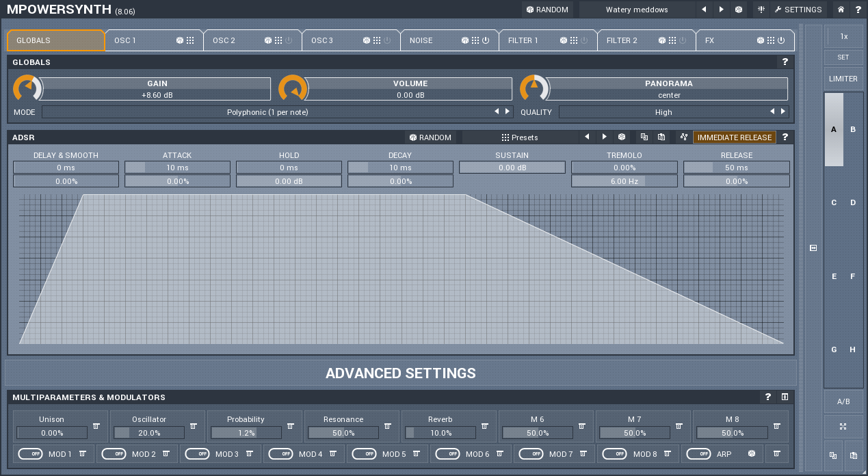
Task: Toggle OSC 2 power button
Action: point(289,40)
